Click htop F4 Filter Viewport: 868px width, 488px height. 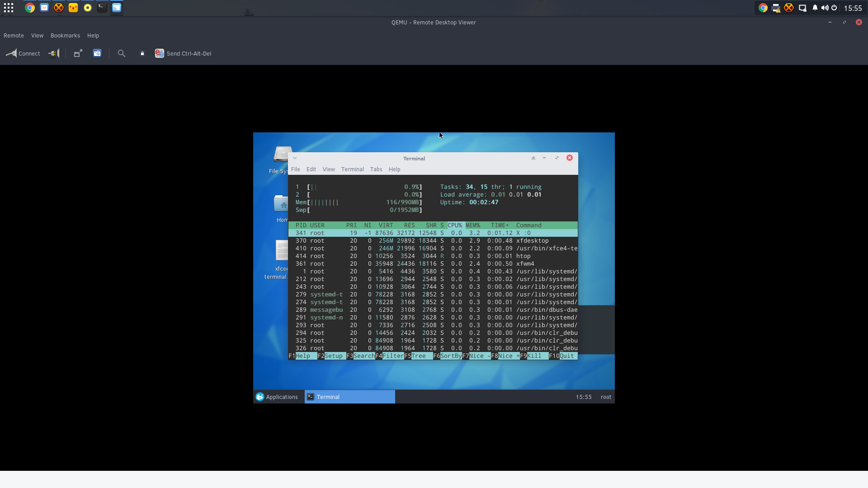point(390,356)
